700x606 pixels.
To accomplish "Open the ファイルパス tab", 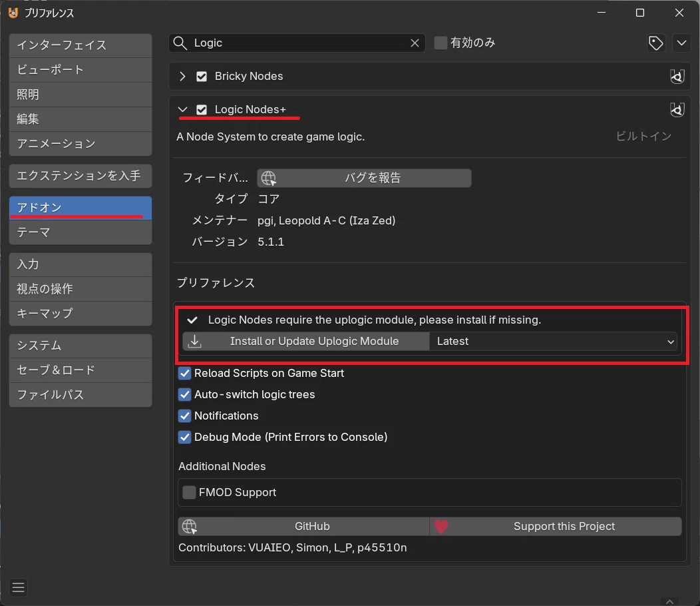I will point(81,395).
